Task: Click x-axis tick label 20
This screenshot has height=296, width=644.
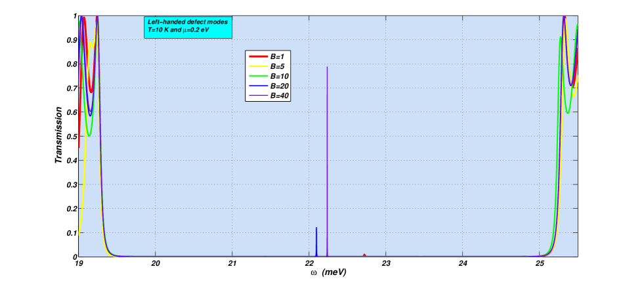Action: point(155,263)
